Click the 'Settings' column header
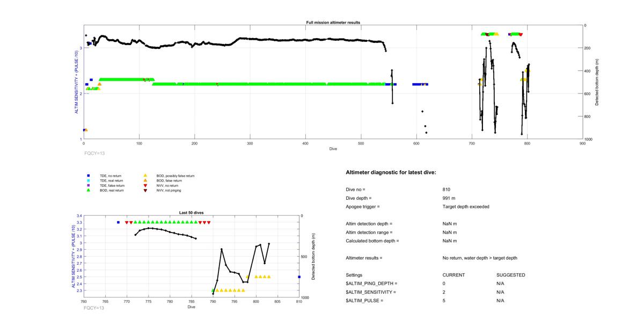The height and width of the screenshot is (334, 644). pos(354,275)
